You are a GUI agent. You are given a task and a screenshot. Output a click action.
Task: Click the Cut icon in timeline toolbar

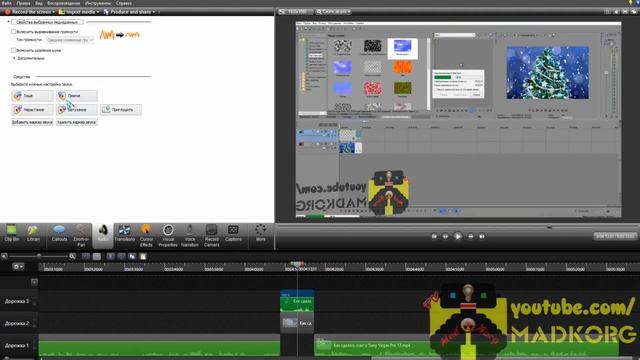[x=111, y=256]
